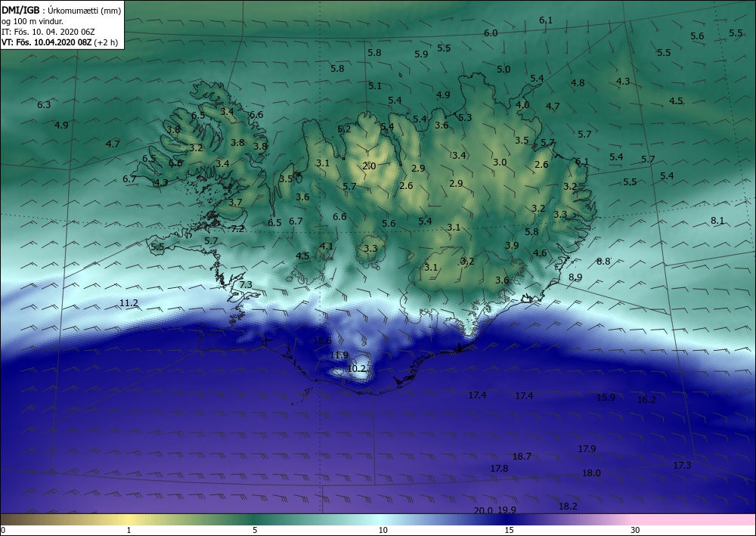Click the 5.0 value on the map
The width and height of the screenshot is (756, 536).
(503, 70)
